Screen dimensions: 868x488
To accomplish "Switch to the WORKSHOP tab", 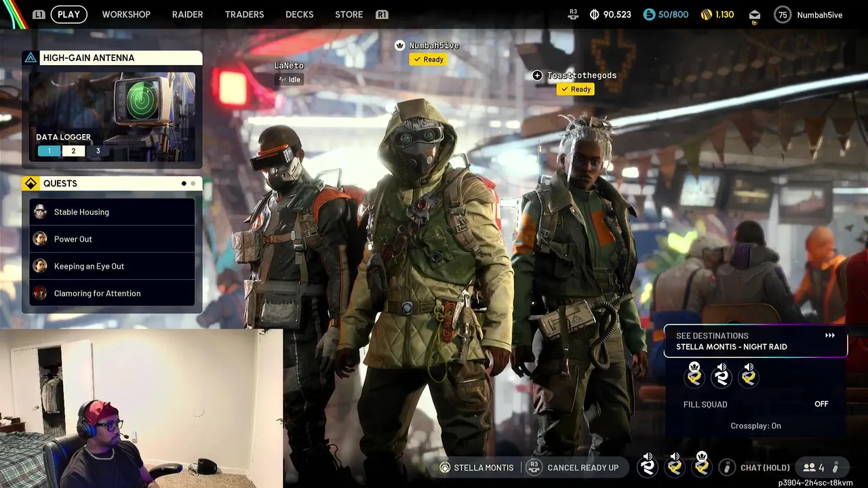I will pos(126,14).
